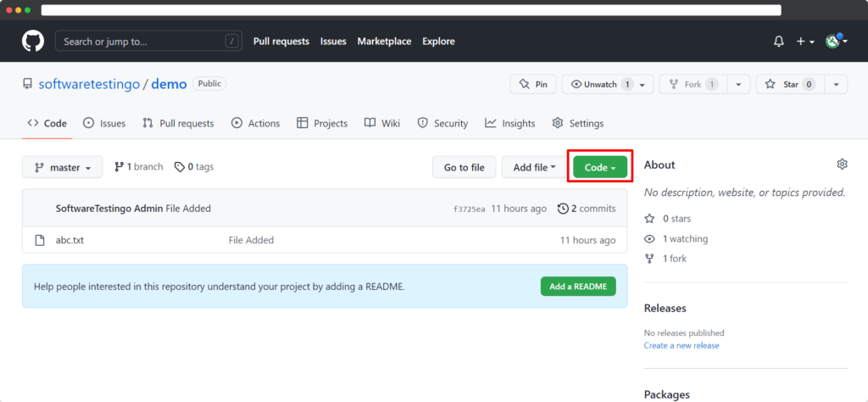Click tag icon beside 0 tags

click(180, 167)
